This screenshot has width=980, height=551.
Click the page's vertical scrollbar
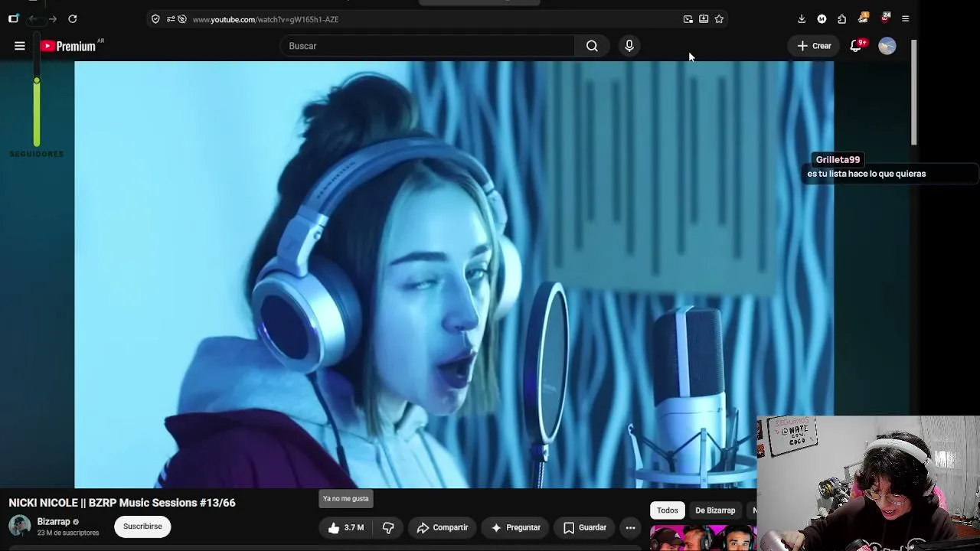tap(913, 92)
